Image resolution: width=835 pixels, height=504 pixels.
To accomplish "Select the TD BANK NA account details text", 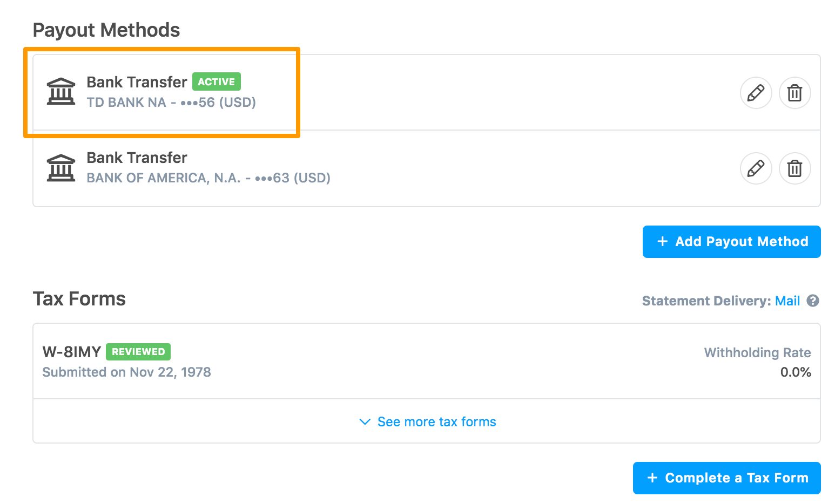I will click(171, 103).
